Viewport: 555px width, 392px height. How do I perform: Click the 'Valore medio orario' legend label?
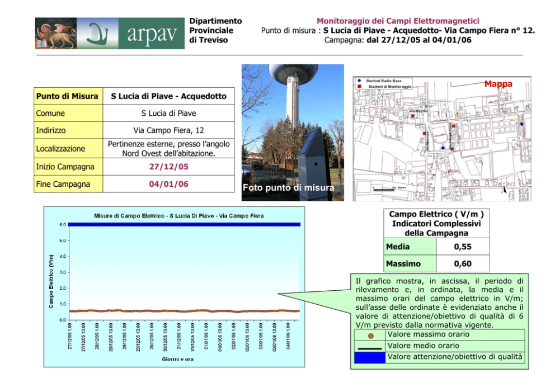(x=424, y=346)
